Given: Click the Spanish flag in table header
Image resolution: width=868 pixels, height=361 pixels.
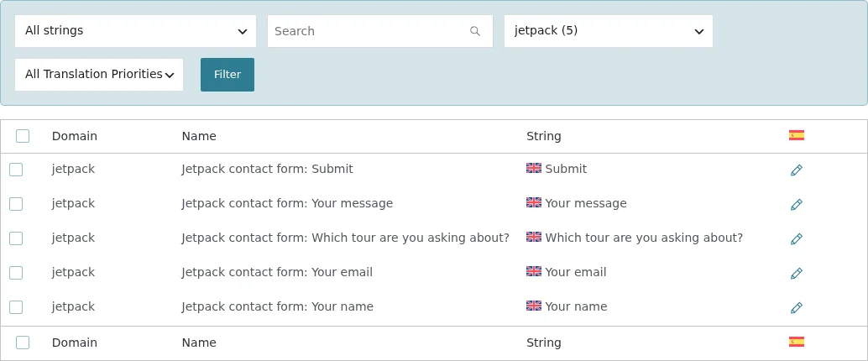Looking at the screenshot, I should [796, 135].
